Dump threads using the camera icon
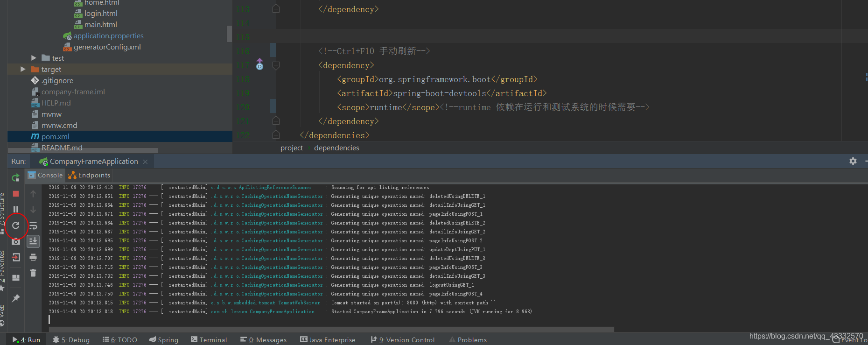 pos(16,241)
